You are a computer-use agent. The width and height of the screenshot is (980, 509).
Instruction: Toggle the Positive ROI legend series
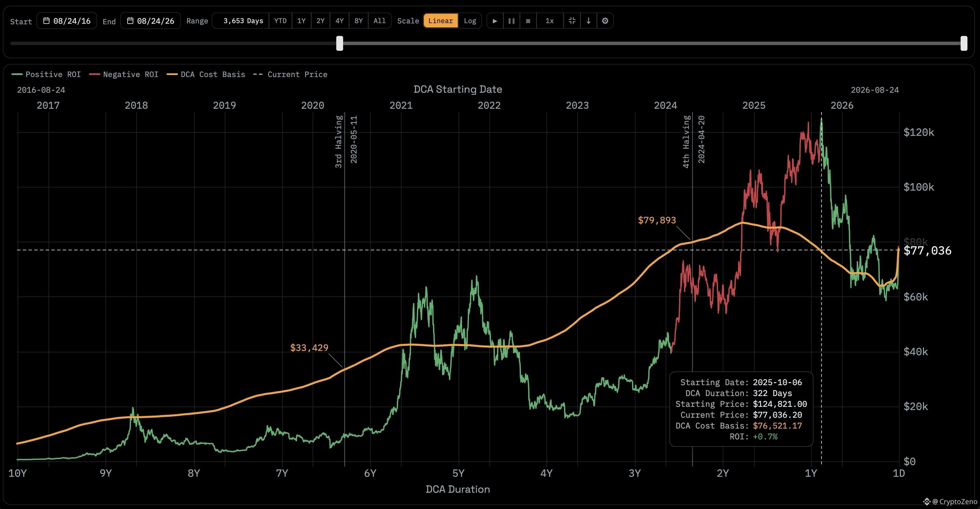click(46, 74)
